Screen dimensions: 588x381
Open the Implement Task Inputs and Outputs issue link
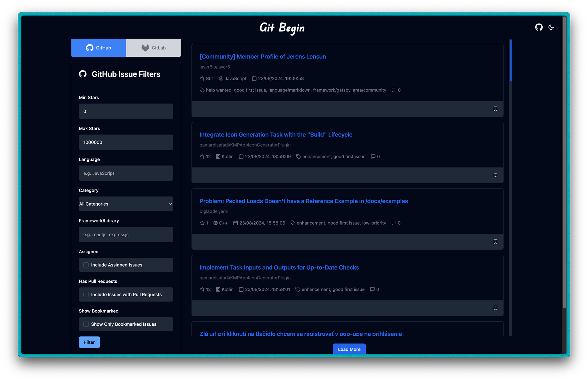[x=279, y=267]
